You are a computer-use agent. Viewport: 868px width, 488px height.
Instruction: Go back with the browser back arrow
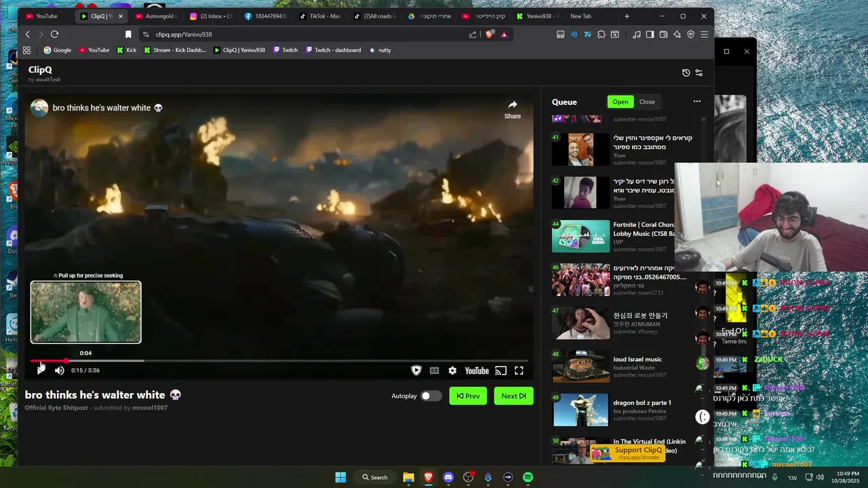click(x=28, y=35)
